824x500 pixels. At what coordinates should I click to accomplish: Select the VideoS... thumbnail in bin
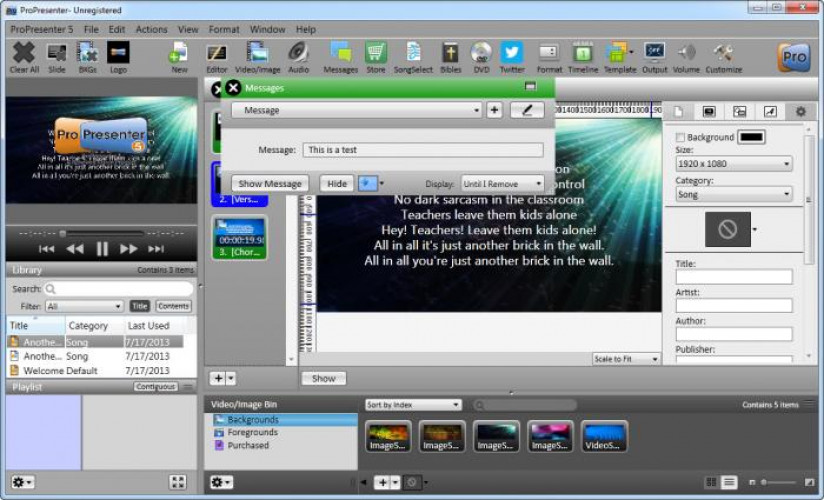[604, 436]
